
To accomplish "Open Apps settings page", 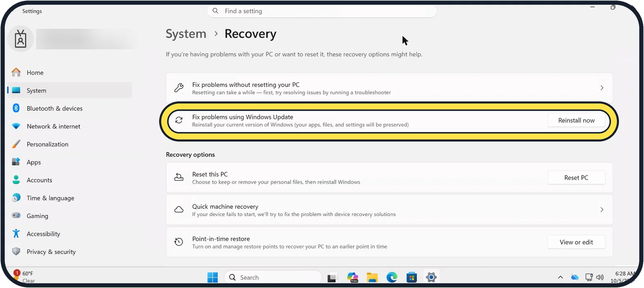I will pos(70,162).
